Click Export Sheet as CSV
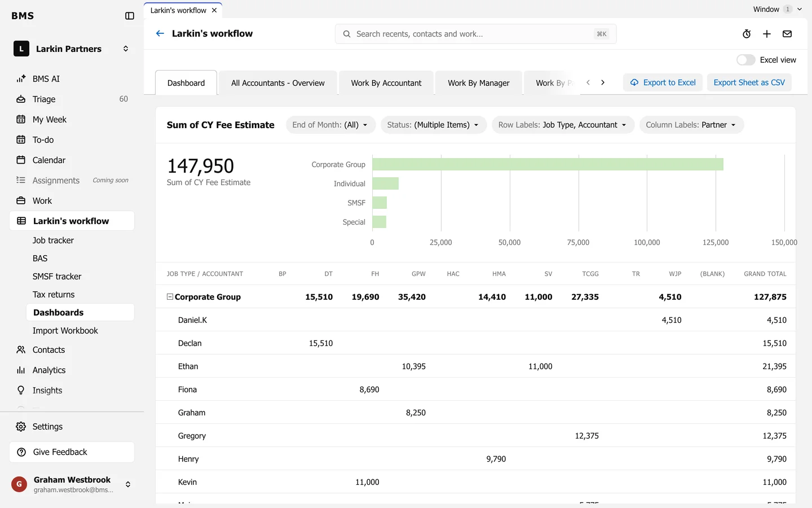 click(749, 82)
